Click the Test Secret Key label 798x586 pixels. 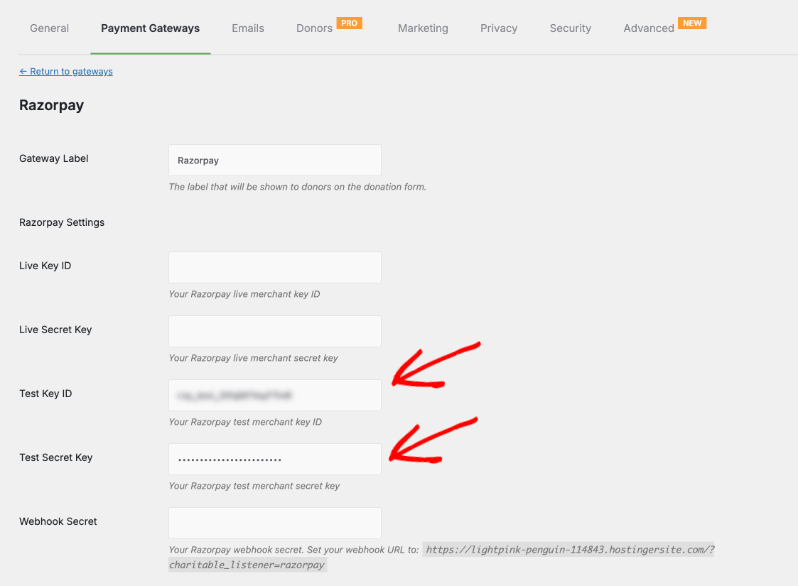56,457
